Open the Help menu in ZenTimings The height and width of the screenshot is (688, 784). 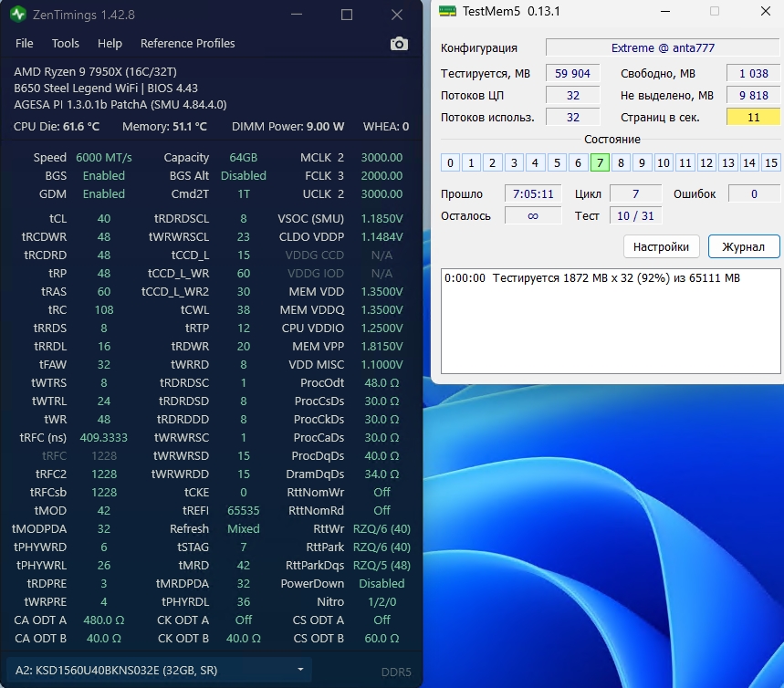click(x=110, y=44)
